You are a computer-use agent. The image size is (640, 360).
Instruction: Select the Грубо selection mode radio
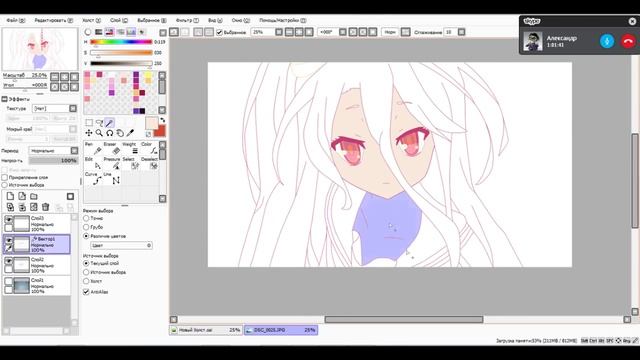click(86, 227)
